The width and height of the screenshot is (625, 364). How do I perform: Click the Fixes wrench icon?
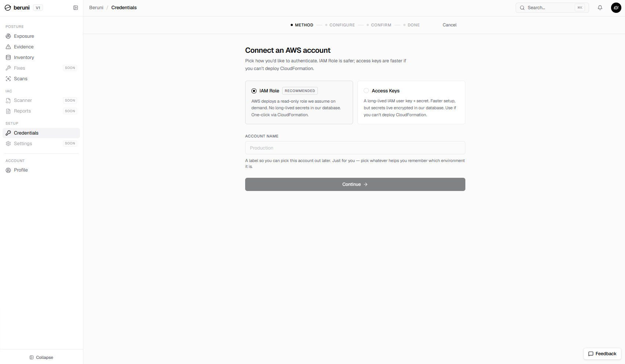tap(8, 68)
